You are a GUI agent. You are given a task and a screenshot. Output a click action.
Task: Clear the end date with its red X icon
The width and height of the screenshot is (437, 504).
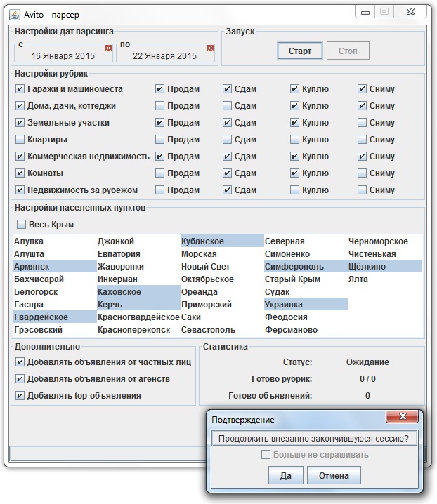click(x=210, y=48)
